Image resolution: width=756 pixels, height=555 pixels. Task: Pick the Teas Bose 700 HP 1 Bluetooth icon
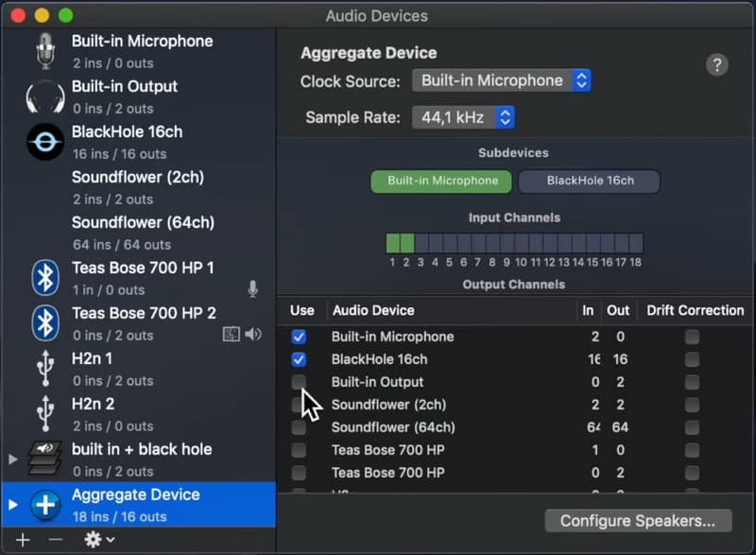pos(45,278)
